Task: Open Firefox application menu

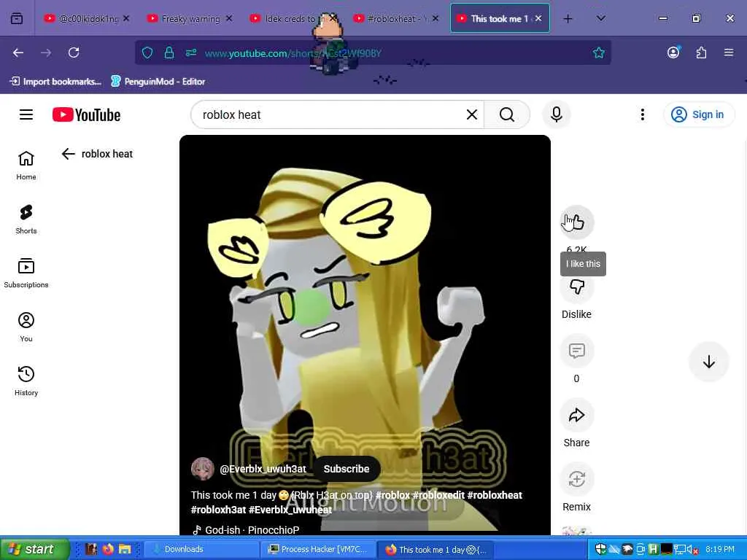Action: [x=729, y=52]
